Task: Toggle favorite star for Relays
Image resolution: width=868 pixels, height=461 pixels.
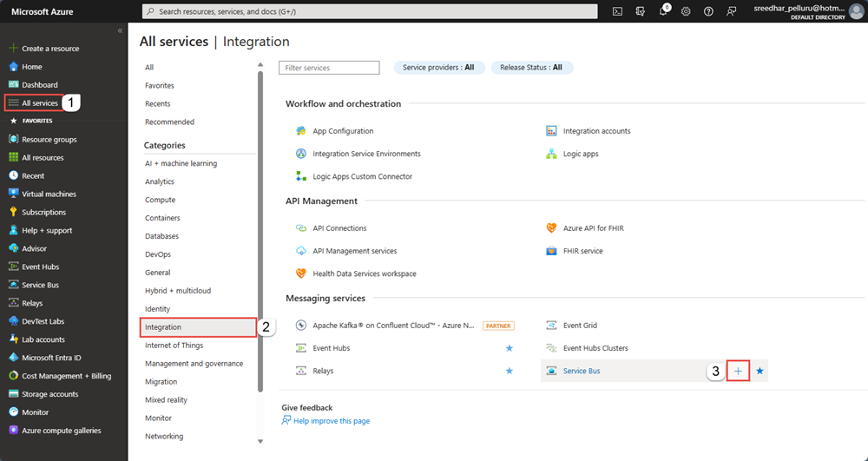Action: [510, 371]
